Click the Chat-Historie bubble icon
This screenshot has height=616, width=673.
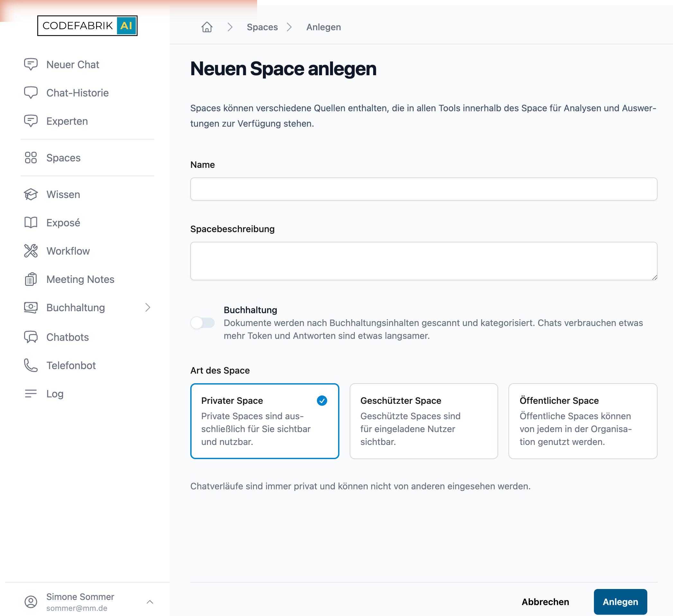click(x=31, y=93)
